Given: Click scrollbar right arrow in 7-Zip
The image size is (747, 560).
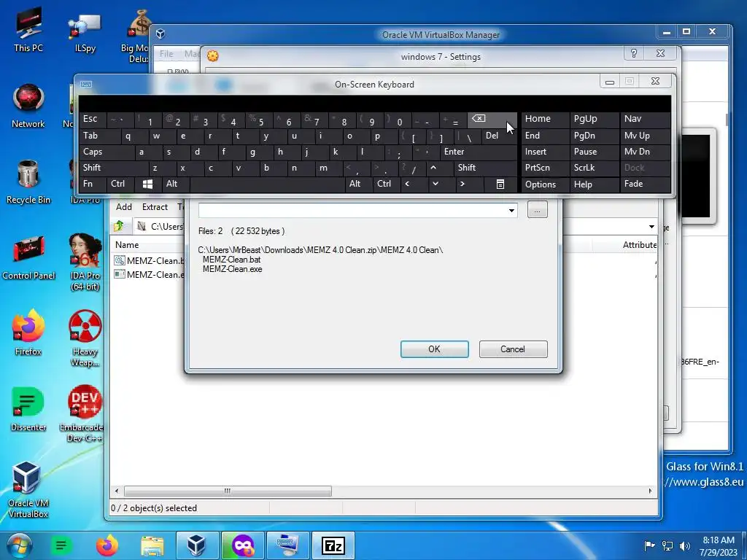Looking at the screenshot, I should (x=650, y=491).
